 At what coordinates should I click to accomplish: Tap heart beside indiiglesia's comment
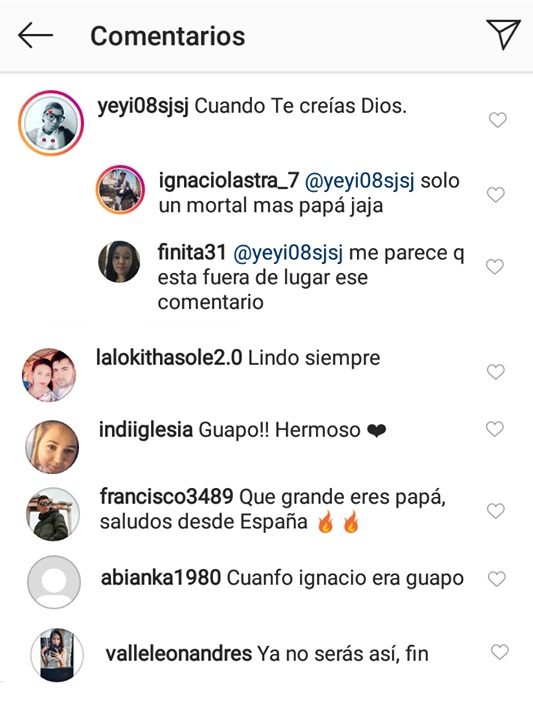pyautogui.click(x=495, y=429)
